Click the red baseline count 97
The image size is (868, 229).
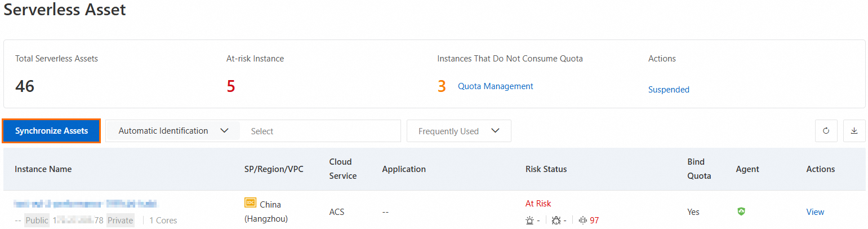[x=594, y=221]
